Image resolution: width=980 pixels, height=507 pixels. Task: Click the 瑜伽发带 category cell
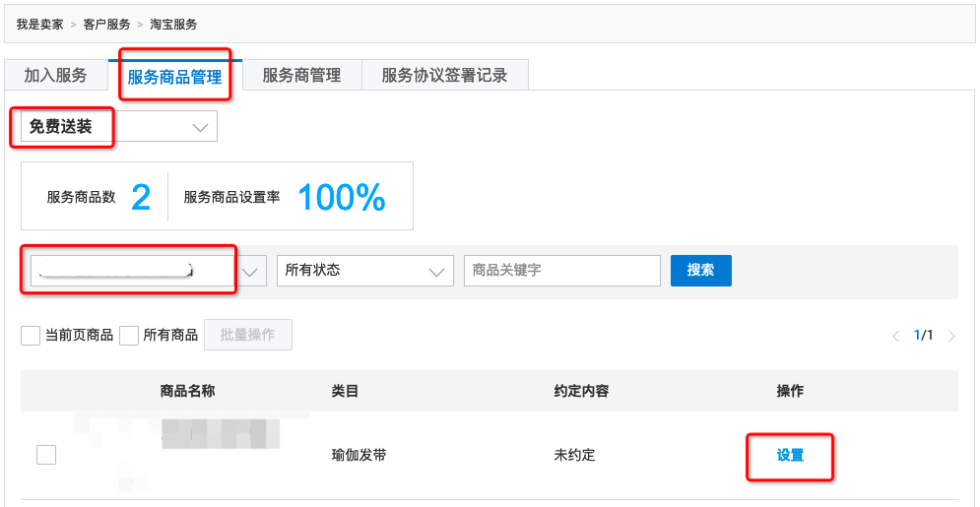(359, 455)
